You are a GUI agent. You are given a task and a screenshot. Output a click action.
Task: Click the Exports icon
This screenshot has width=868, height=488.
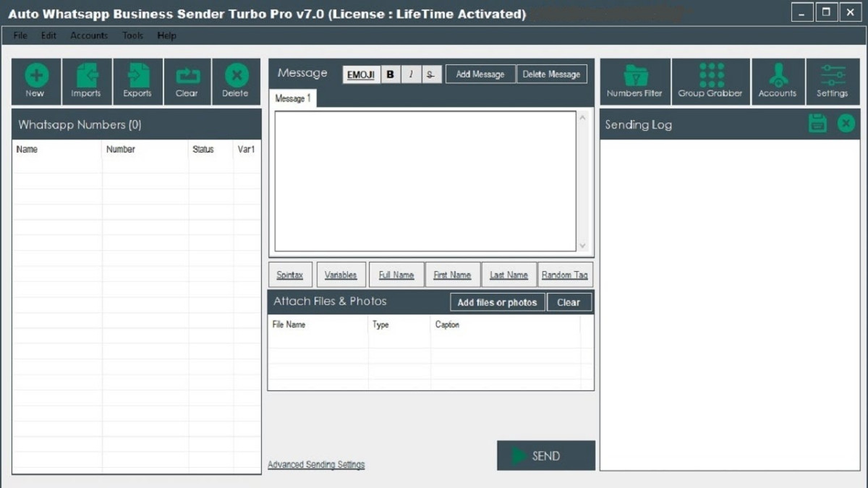137,77
